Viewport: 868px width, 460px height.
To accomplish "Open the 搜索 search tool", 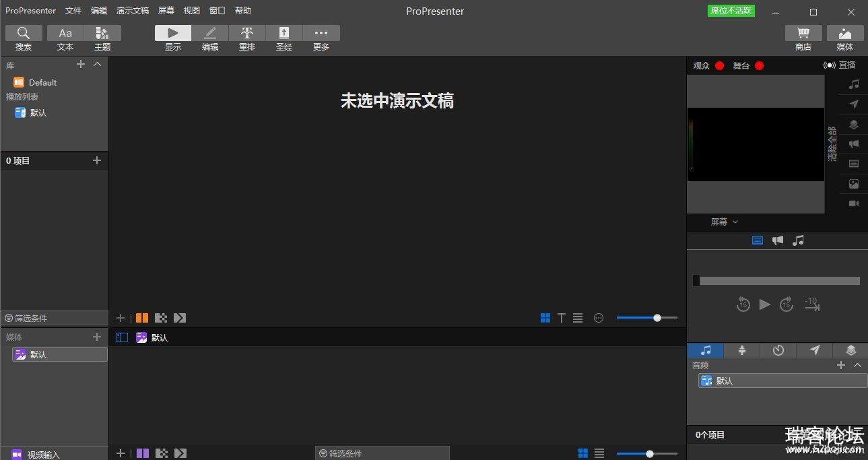I will coord(24,38).
